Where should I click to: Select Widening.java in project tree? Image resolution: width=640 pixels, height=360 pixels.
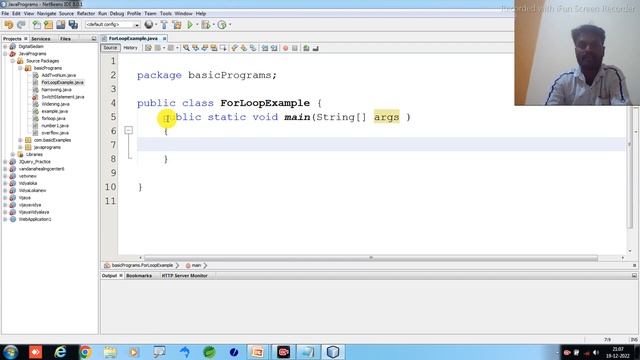tap(55, 104)
